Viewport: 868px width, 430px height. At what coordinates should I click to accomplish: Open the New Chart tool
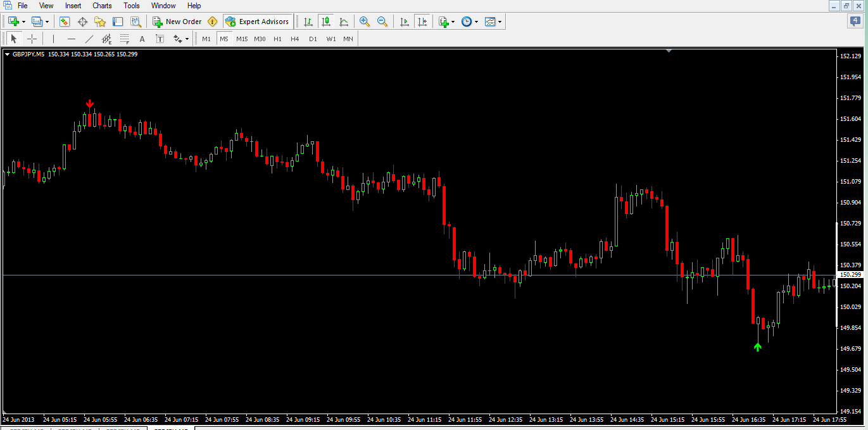tap(13, 22)
